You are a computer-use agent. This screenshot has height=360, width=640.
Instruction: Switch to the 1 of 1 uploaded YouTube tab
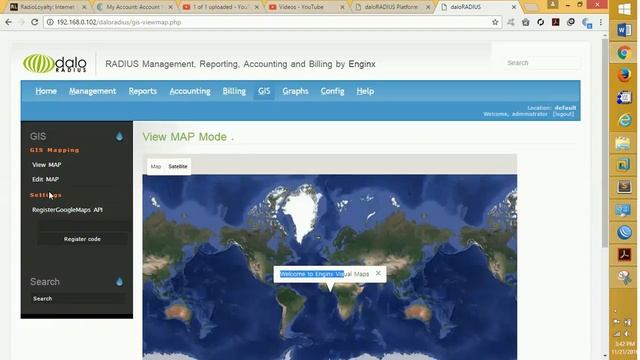[220, 7]
